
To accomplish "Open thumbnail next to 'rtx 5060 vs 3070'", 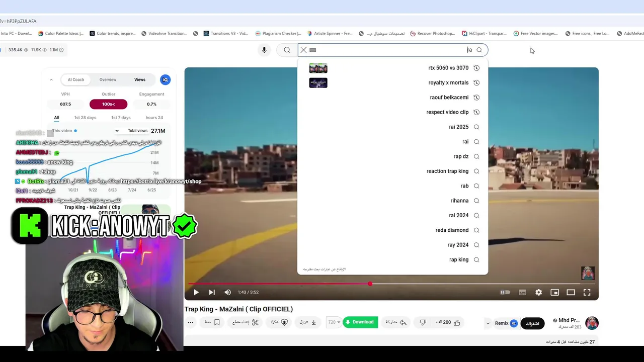I will [318, 68].
